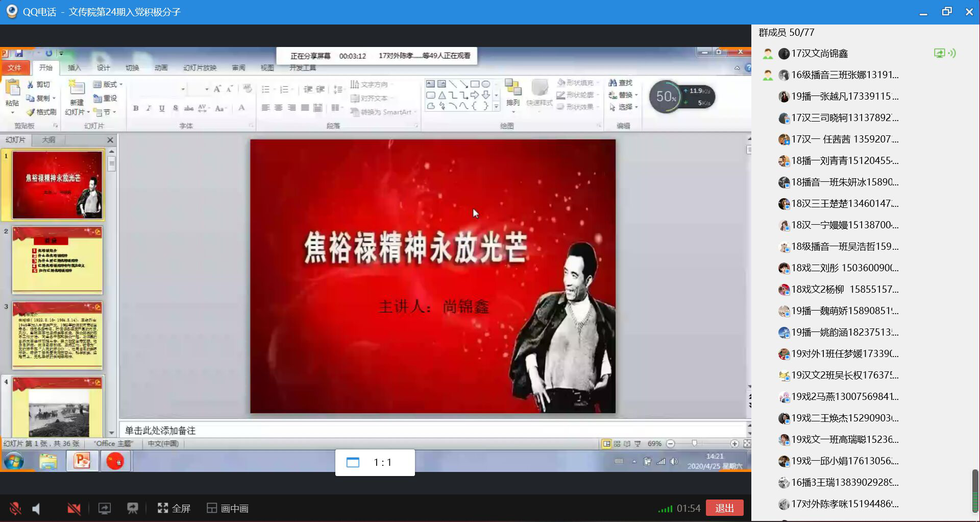Click the screen share icon
This screenshot has height=522, width=980.
tap(105, 508)
